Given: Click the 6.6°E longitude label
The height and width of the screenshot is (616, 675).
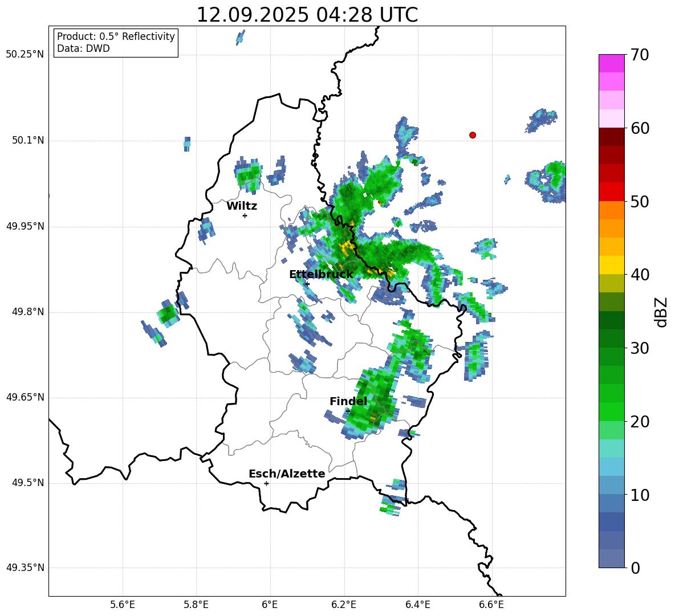Looking at the screenshot, I should [x=491, y=605].
